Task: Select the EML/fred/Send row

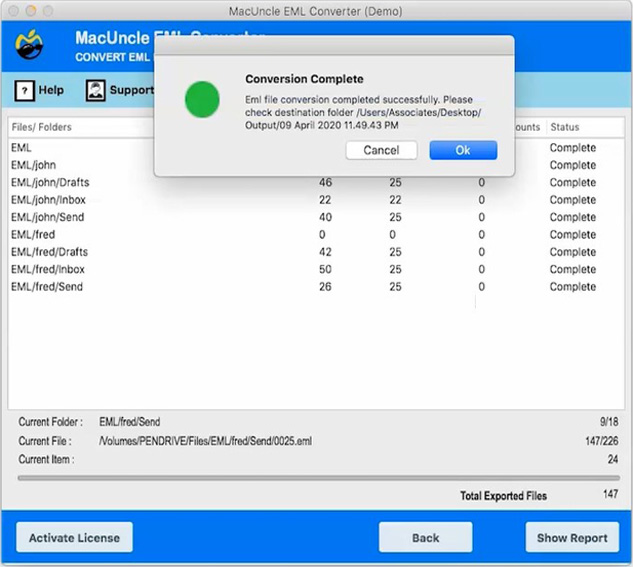Action: (316, 287)
